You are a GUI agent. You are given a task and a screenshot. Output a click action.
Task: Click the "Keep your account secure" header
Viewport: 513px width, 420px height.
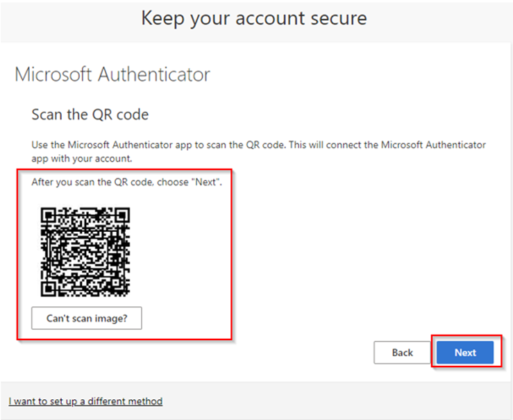(254, 18)
